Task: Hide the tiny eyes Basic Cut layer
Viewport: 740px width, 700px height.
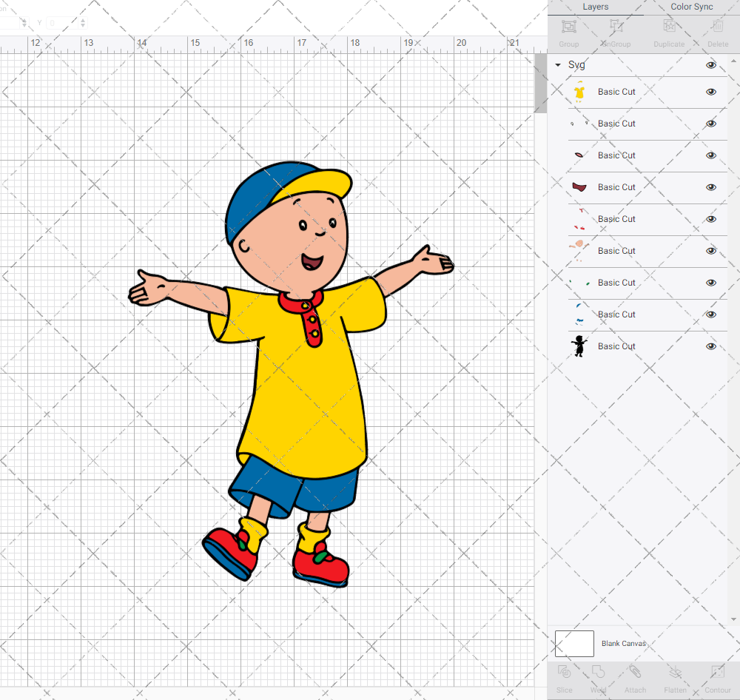Action: 710,124
